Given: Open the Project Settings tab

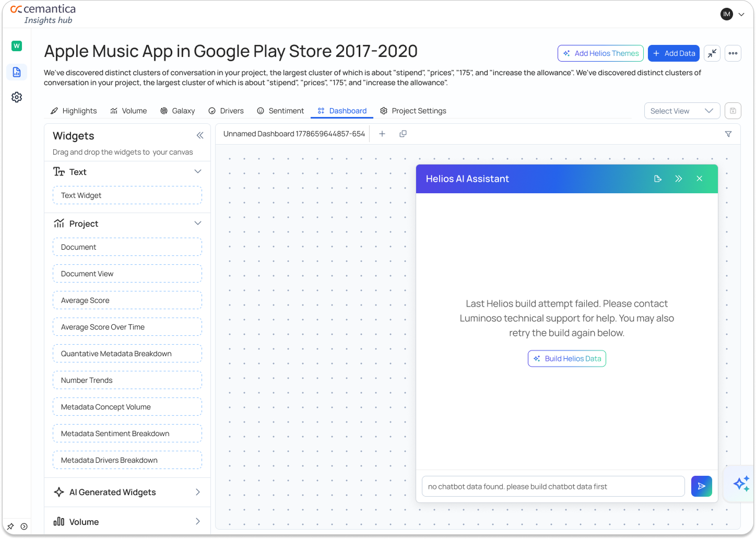Looking at the screenshot, I should click(413, 111).
